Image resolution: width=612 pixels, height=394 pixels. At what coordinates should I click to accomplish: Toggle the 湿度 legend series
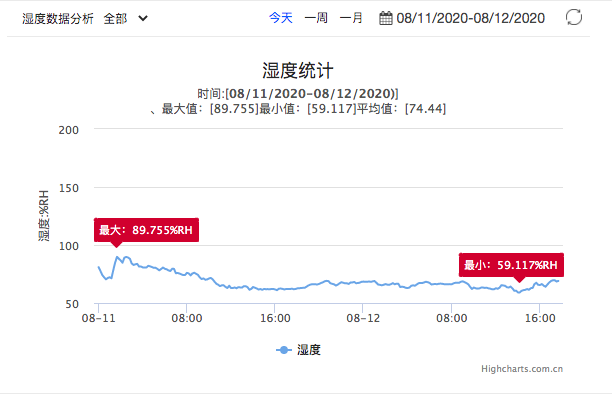tap(299, 349)
